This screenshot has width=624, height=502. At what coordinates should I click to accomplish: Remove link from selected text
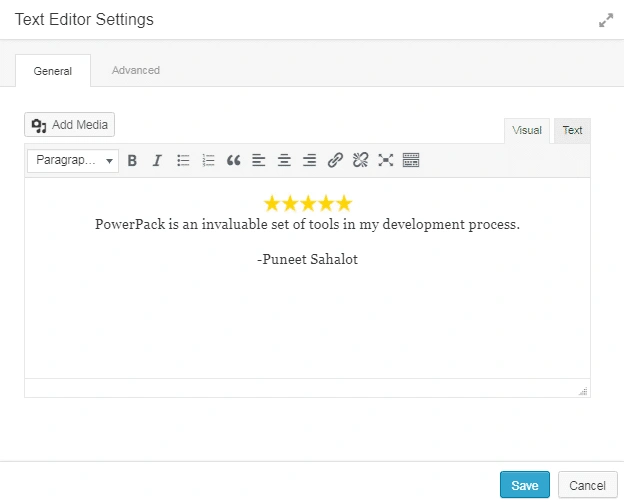click(360, 160)
